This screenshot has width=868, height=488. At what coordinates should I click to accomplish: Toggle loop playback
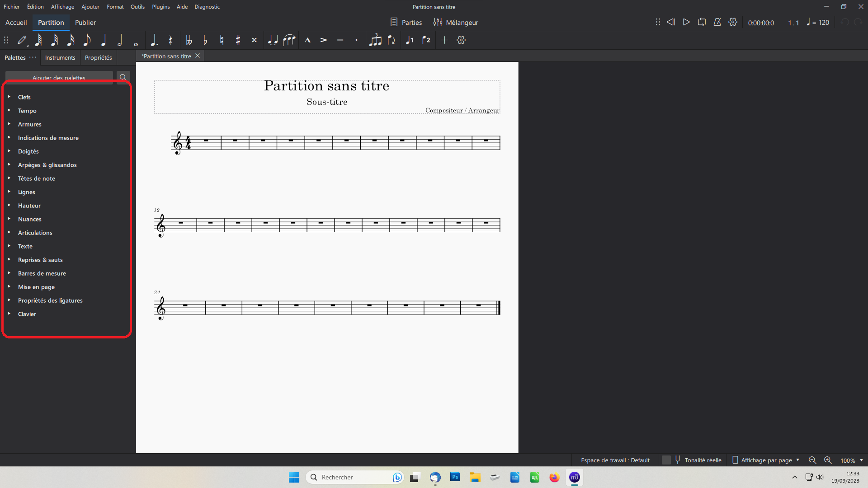[701, 22]
